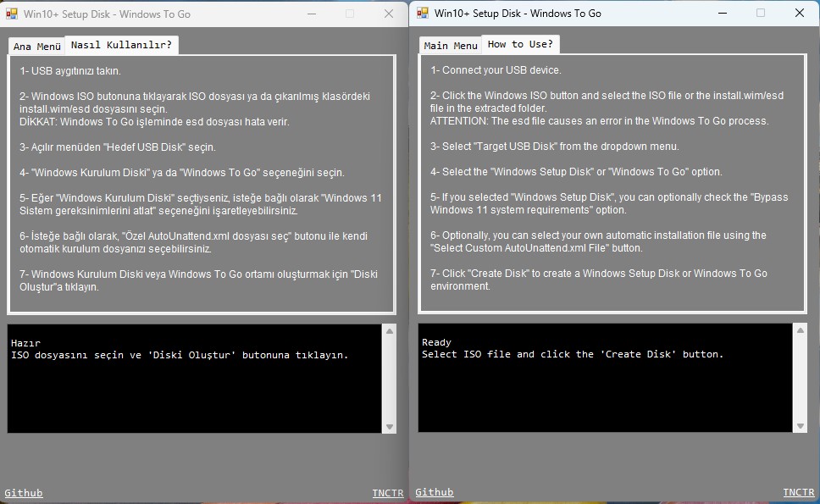
Task: Click the app icon in right window title bar
Action: tap(423, 13)
